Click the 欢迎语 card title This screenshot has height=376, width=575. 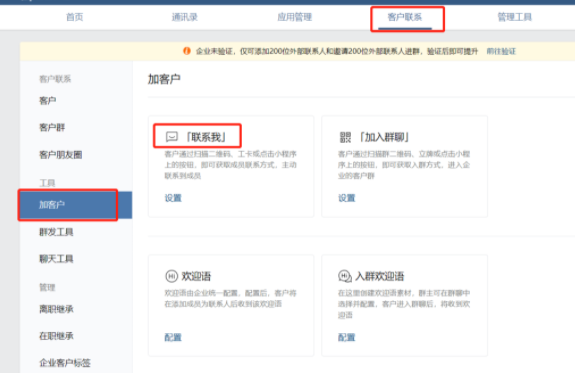[x=196, y=276]
